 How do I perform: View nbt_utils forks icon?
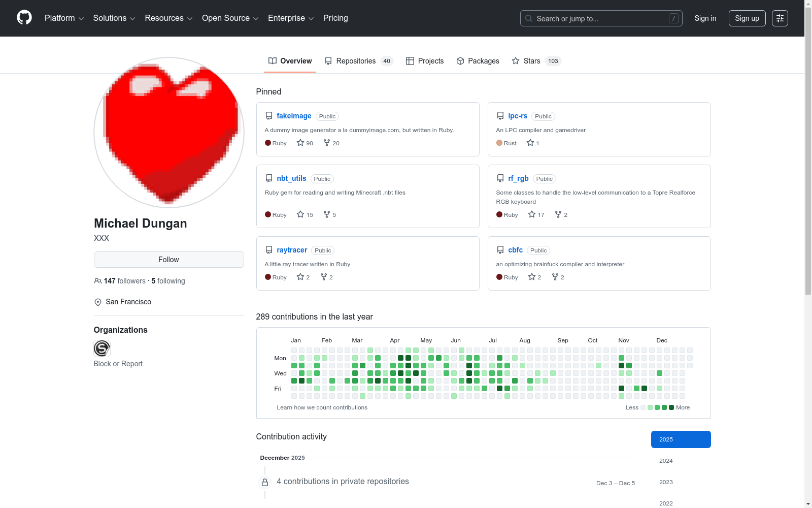327,214
